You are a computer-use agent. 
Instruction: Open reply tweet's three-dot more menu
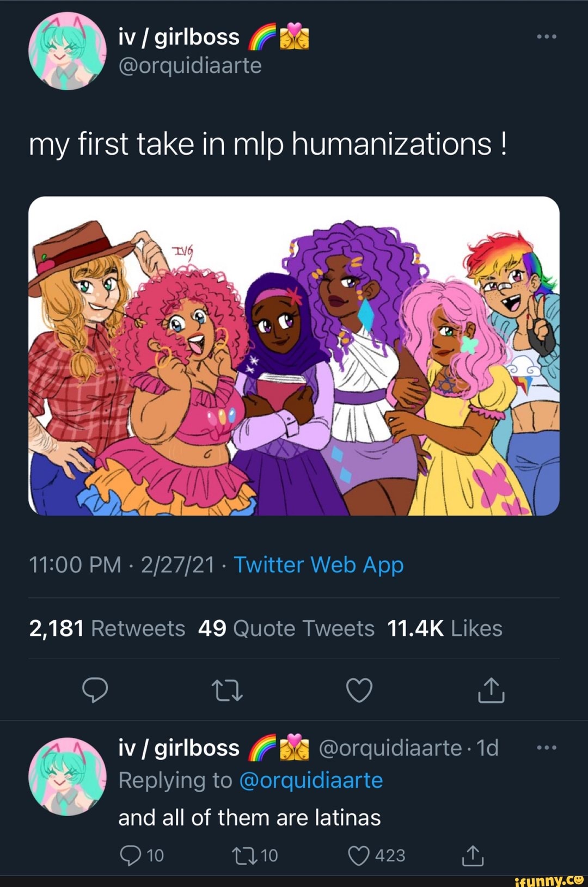(546, 748)
